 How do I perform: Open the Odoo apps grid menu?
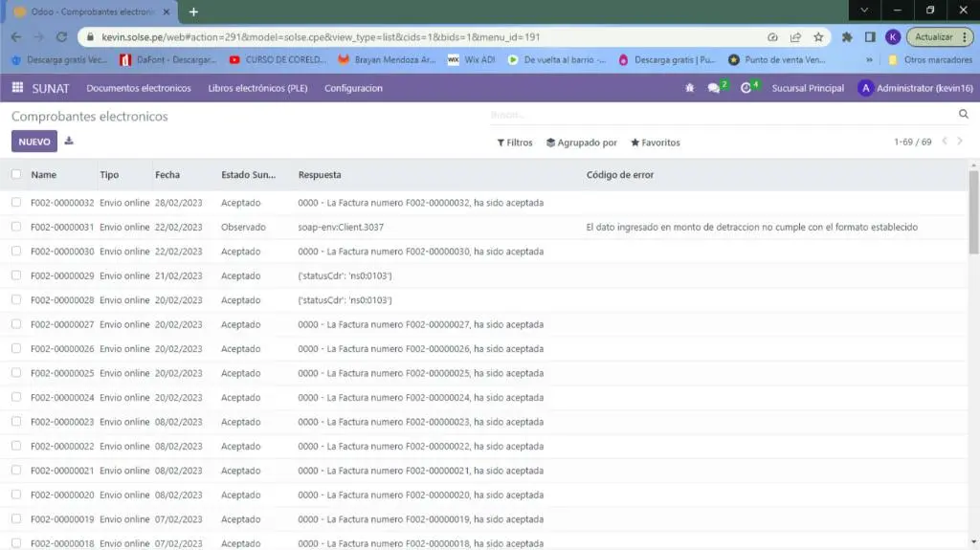(x=17, y=88)
